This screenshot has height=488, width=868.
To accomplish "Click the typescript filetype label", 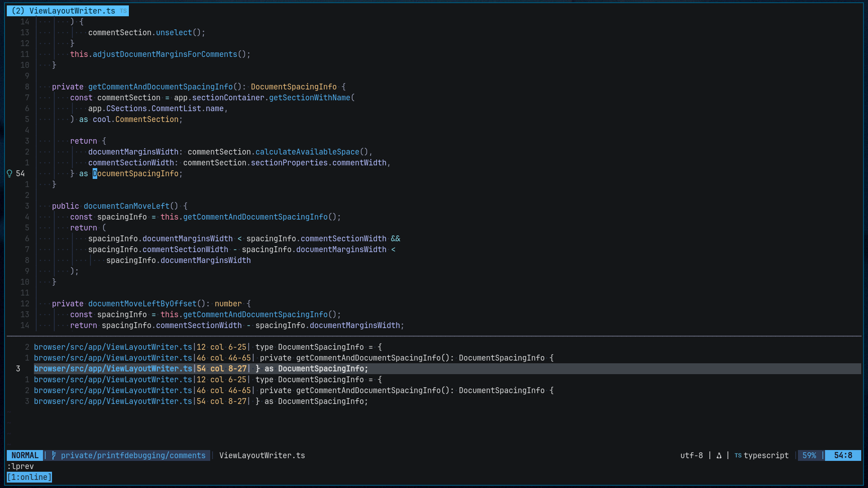I will [x=766, y=455].
